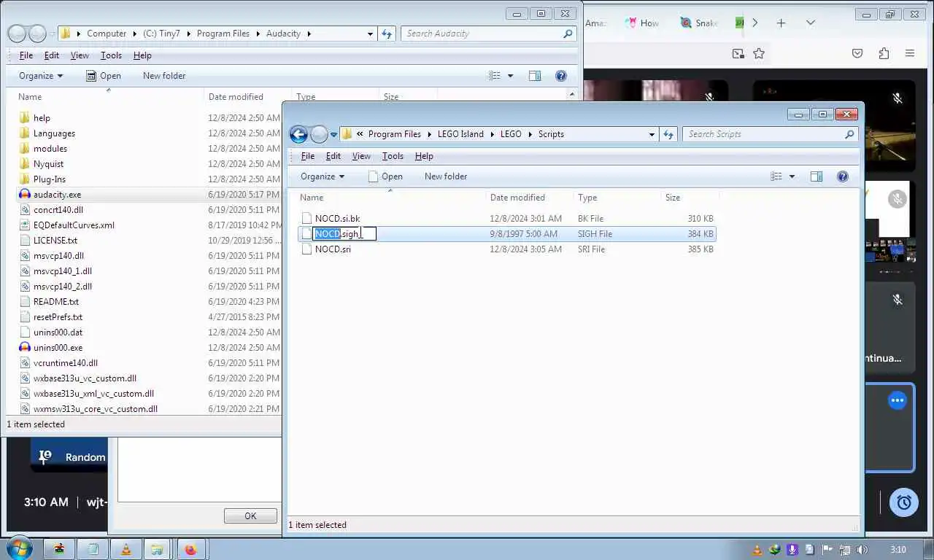The image size is (934, 560).
Task: Open the Tools menu in Scripts window
Action: pyautogui.click(x=393, y=156)
